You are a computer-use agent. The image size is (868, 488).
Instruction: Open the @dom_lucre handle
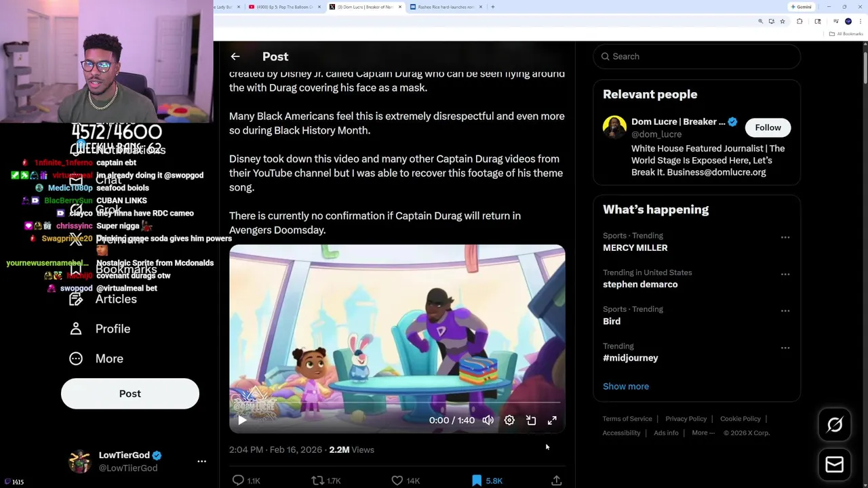[x=656, y=134]
